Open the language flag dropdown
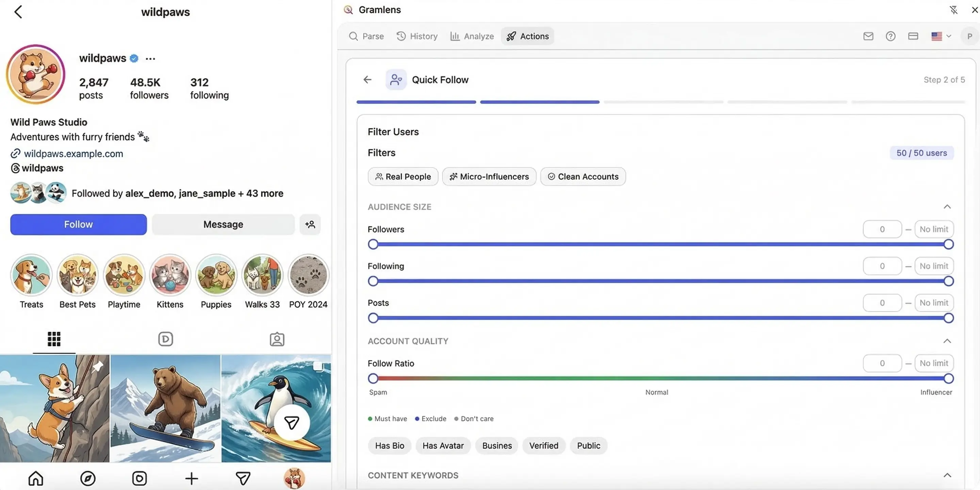Screen dimensions: 980x490 click(x=941, y=36)
